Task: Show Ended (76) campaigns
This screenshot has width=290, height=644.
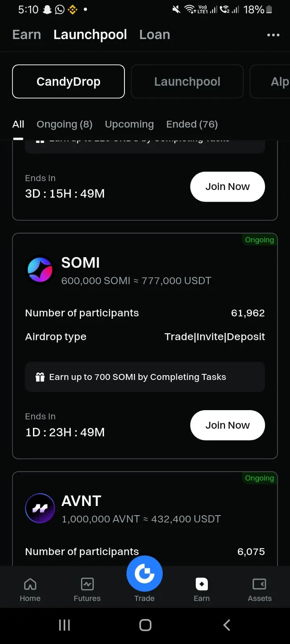Action: click(x=192, y=124)
